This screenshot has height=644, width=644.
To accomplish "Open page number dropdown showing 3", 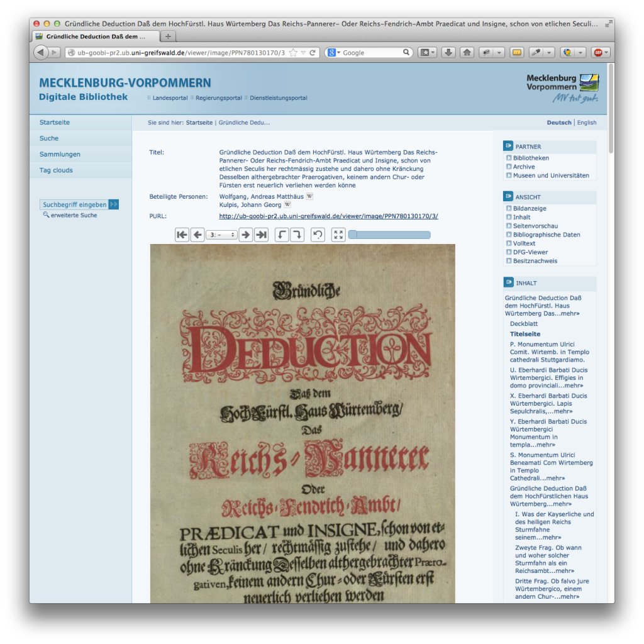I will click(x=222, y=235).
